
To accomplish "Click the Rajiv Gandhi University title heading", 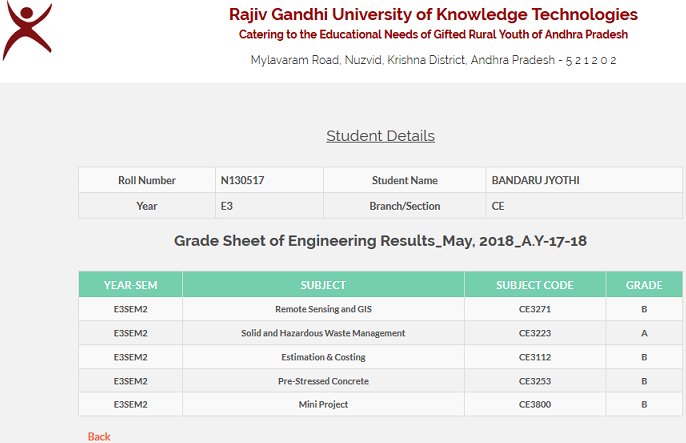I will pyautogui.click(x=433, y=14).
